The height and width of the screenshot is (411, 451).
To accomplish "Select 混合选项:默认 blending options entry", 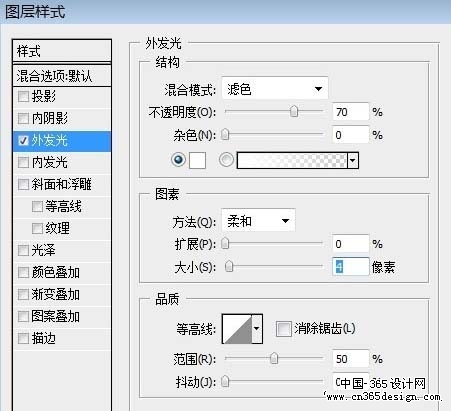I will coord(62,76).
